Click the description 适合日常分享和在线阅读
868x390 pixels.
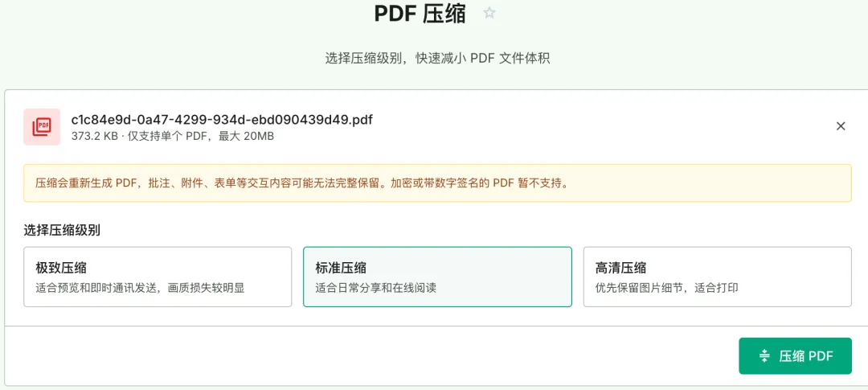click(x=376, y=288)
